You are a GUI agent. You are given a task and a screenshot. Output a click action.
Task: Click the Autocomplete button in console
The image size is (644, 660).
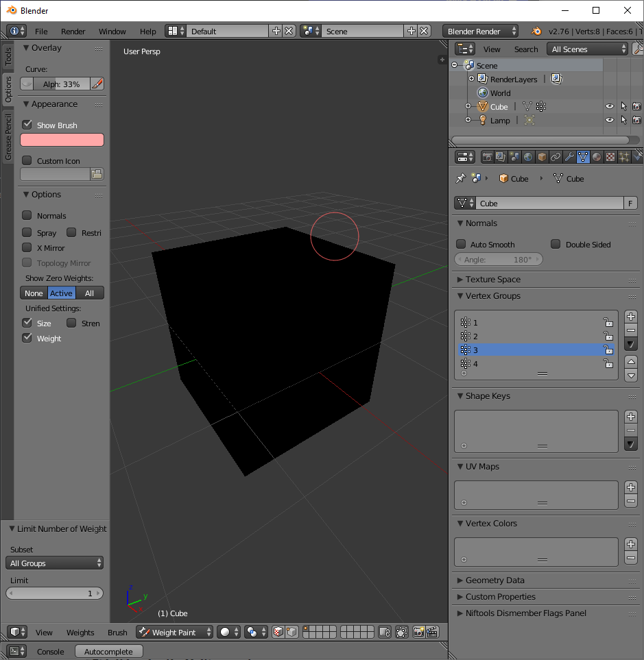tap(108, 652)
